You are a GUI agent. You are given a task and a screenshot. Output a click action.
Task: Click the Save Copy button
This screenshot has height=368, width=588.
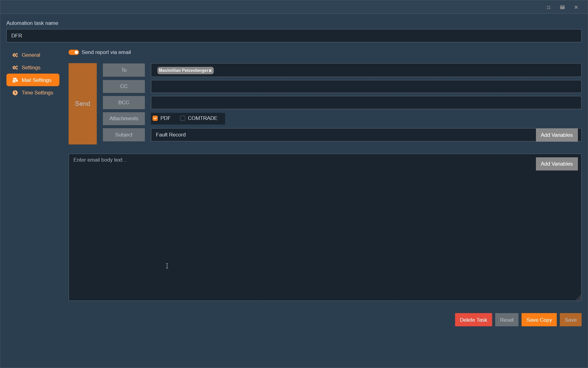pos(539,320)
